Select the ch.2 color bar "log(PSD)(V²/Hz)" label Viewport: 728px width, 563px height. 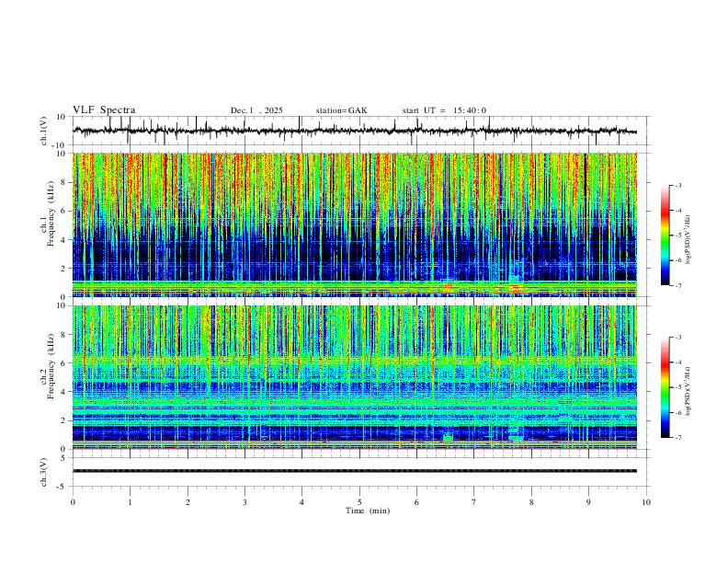(x=688, y=391)
